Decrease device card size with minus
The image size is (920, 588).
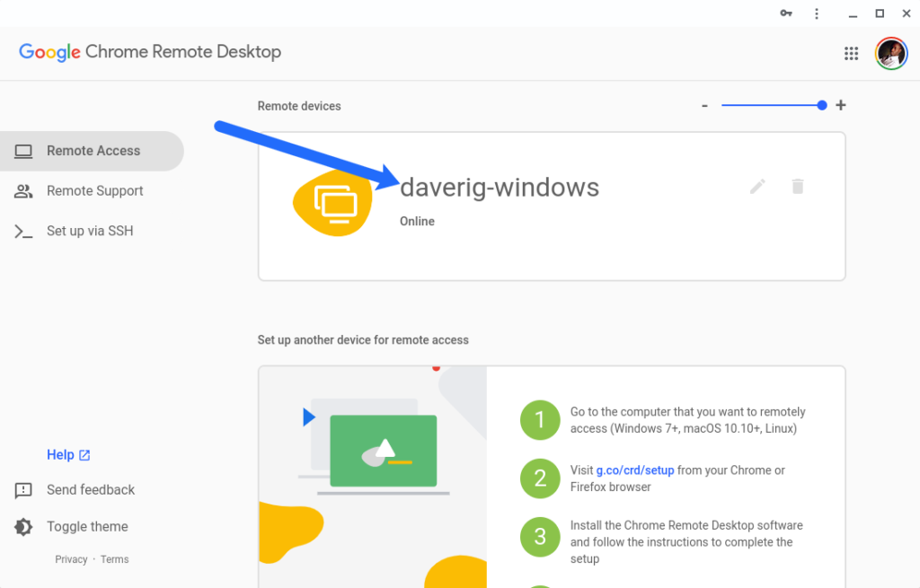[x=704, y=106]
